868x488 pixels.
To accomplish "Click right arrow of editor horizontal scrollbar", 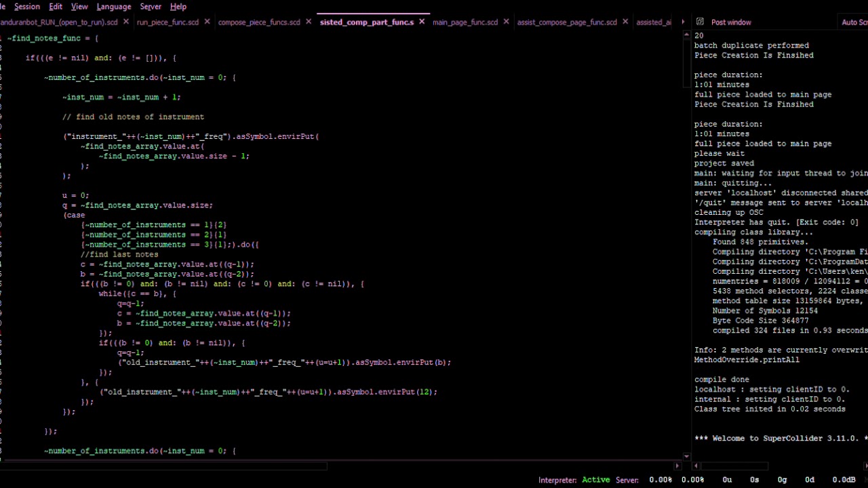I will point(677,466).
